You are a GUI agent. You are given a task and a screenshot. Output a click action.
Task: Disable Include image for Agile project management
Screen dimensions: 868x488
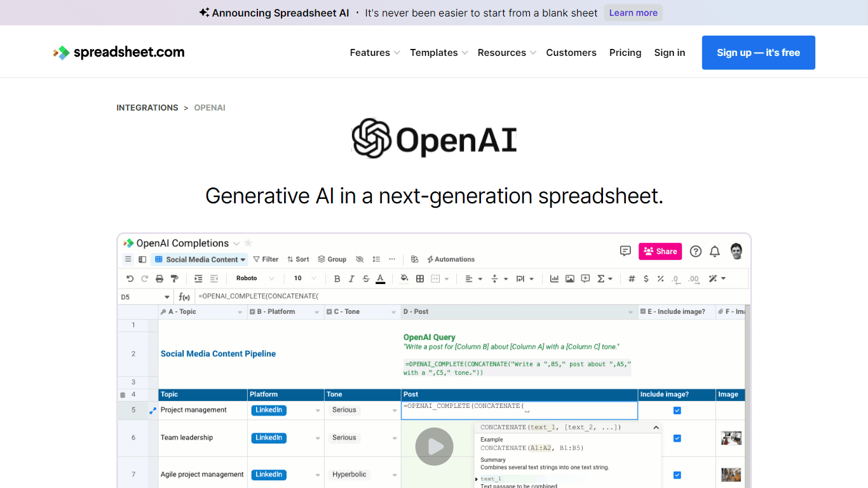pos(677,475)
